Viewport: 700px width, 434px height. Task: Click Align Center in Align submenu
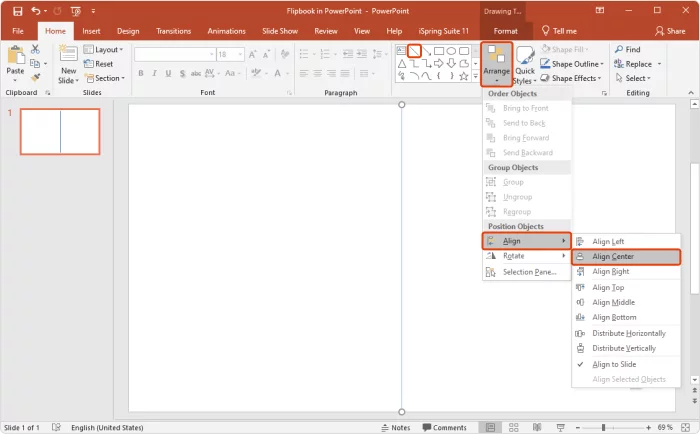[x=626, y=257]
